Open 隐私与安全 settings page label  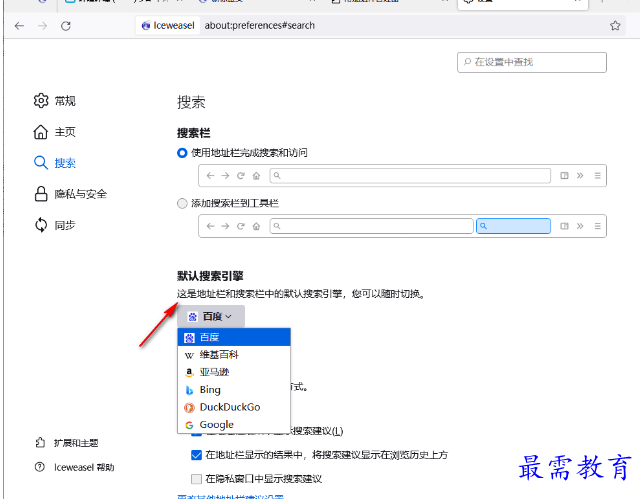click(x=81, y=194)
